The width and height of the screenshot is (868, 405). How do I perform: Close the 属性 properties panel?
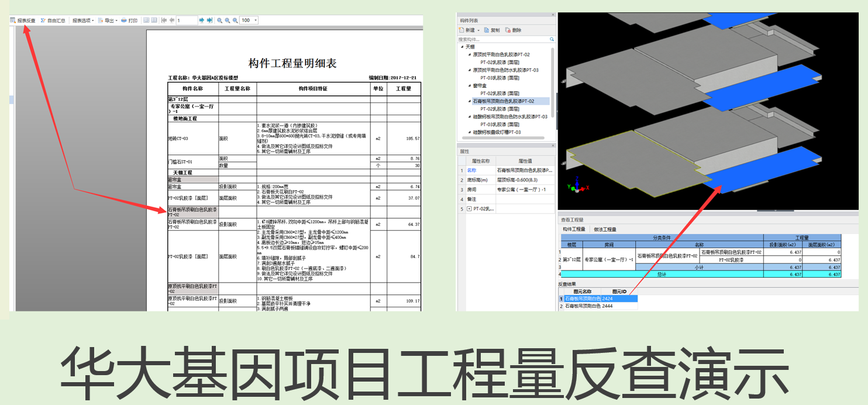(553, 145)
